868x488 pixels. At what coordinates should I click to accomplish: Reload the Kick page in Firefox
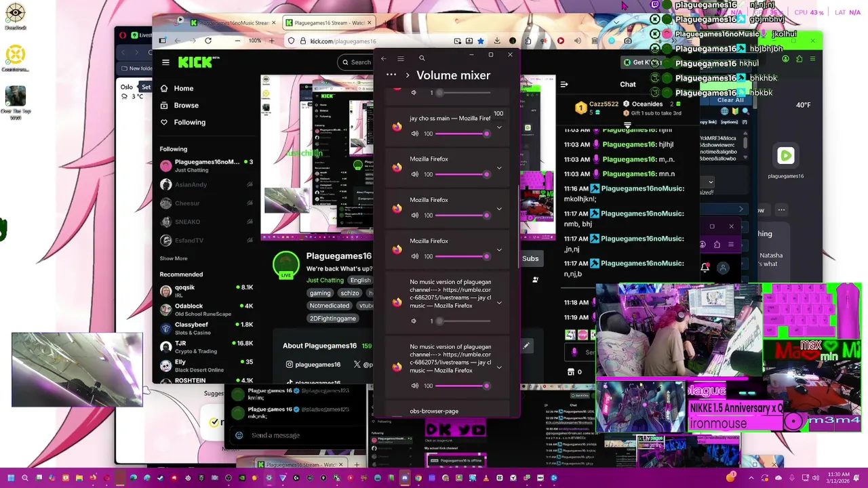(x=208, y=41)
